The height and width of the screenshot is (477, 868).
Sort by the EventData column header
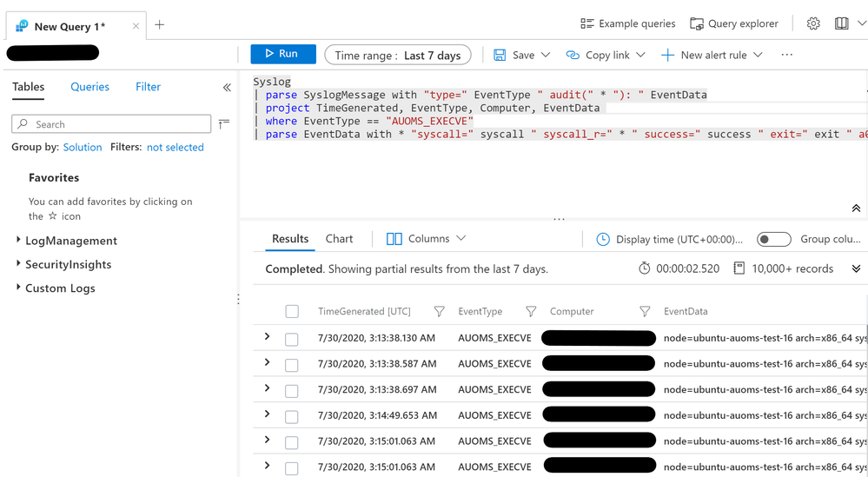point(686,312)
